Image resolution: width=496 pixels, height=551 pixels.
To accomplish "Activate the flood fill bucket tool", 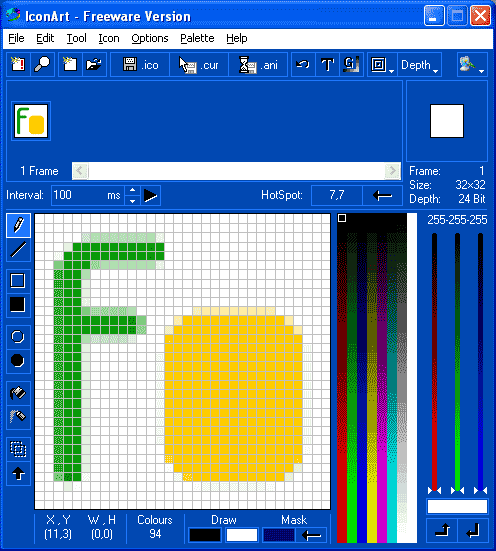I will [x=18, y=392].
